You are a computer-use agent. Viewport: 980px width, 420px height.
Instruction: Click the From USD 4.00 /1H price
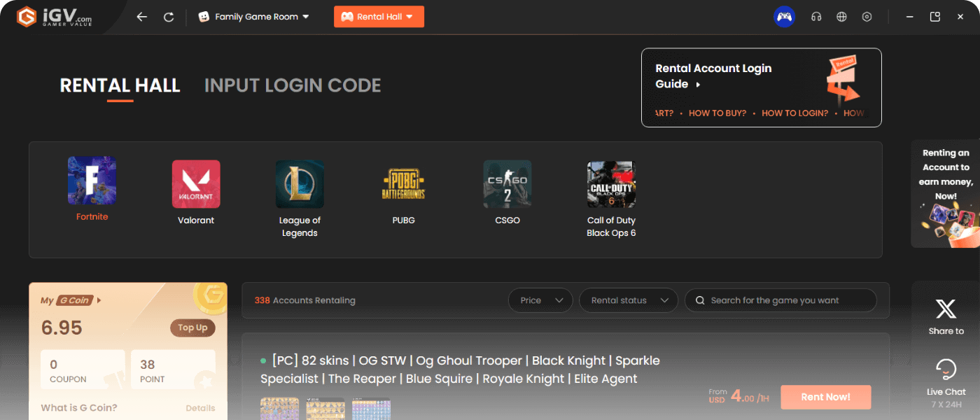tap(739, 397)
